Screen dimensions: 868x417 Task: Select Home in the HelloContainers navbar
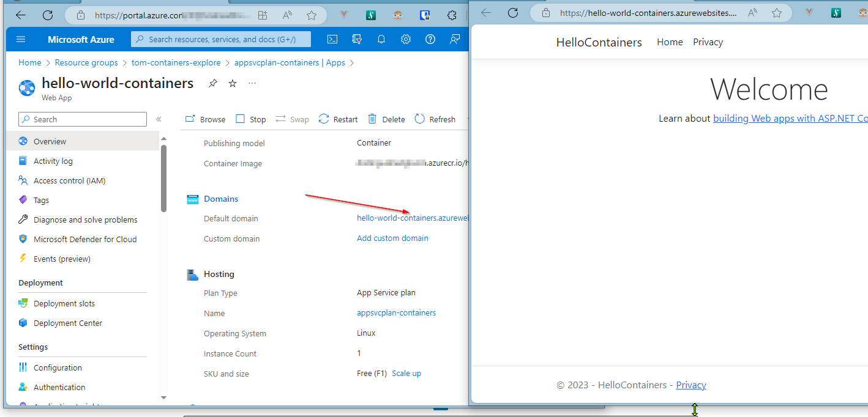click(669, 42)
